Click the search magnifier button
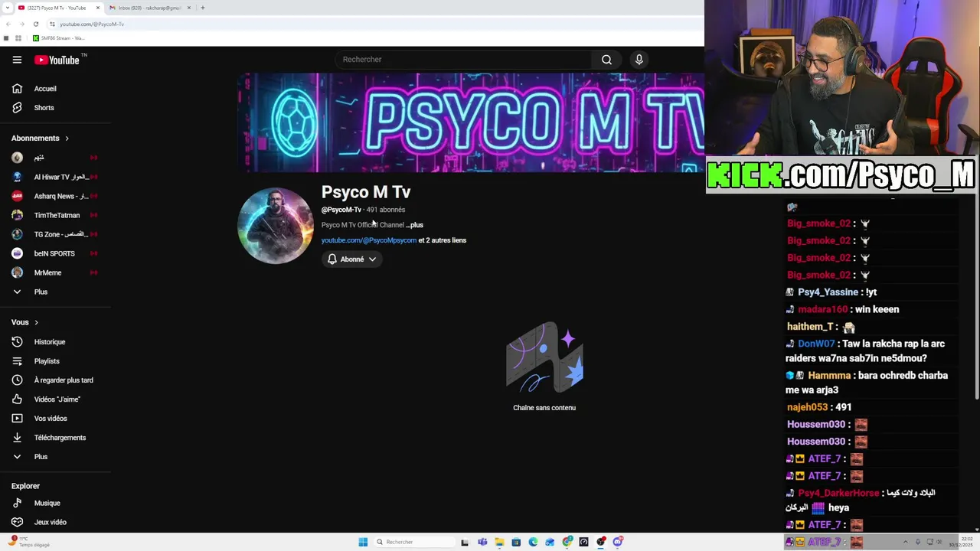 606,60
